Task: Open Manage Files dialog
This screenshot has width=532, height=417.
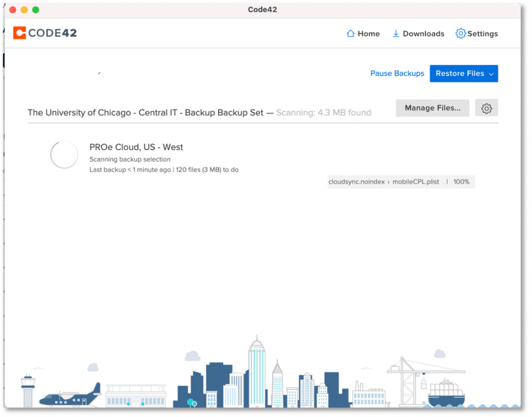Action: click(x=432, y=108)
